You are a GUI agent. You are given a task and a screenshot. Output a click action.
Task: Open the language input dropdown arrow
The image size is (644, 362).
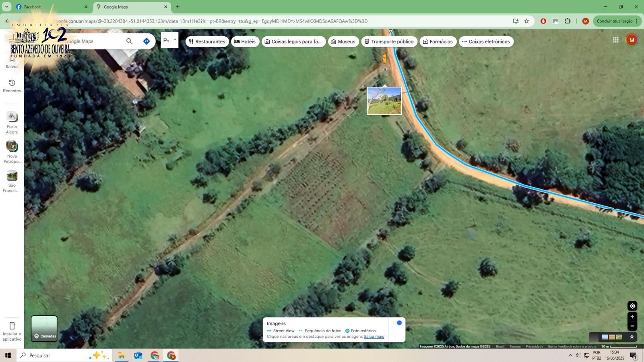click(175, 40)
